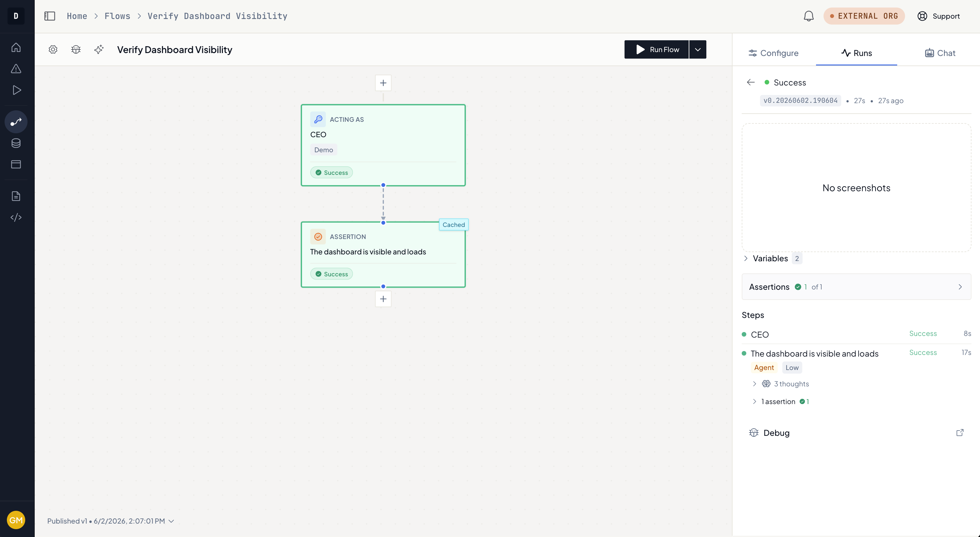Click the debug bug icon beside title

(76, 49)
